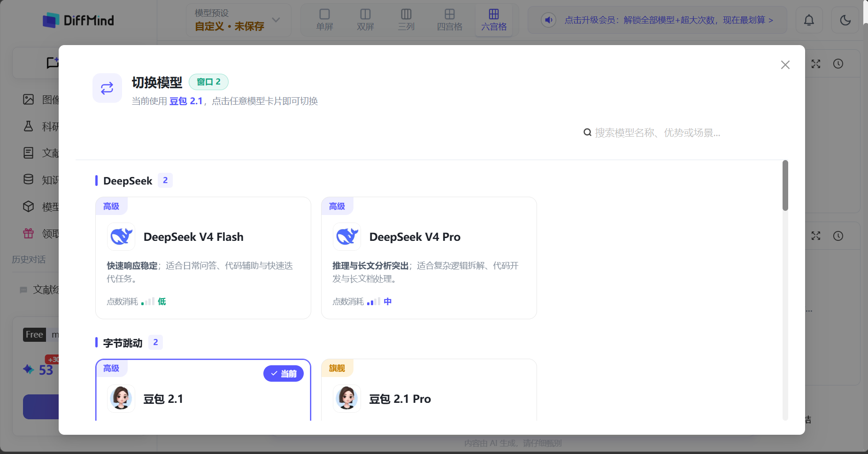Select the DeepSeek V4 Flash model card

(203, 258)
